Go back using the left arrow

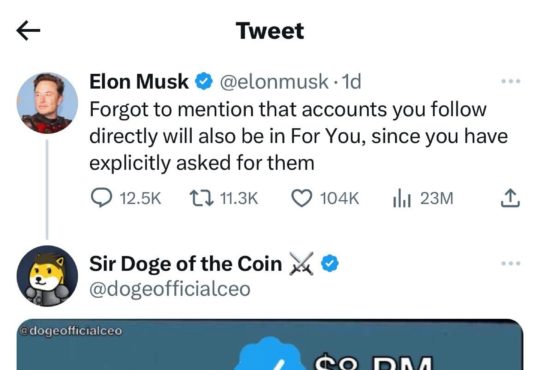click(28, 31)
